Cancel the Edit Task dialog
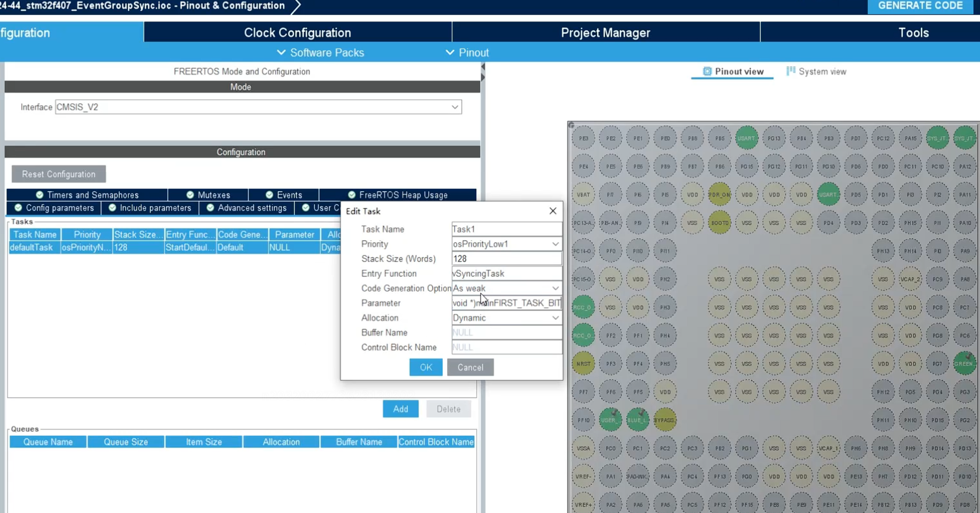 click(470, 367)
